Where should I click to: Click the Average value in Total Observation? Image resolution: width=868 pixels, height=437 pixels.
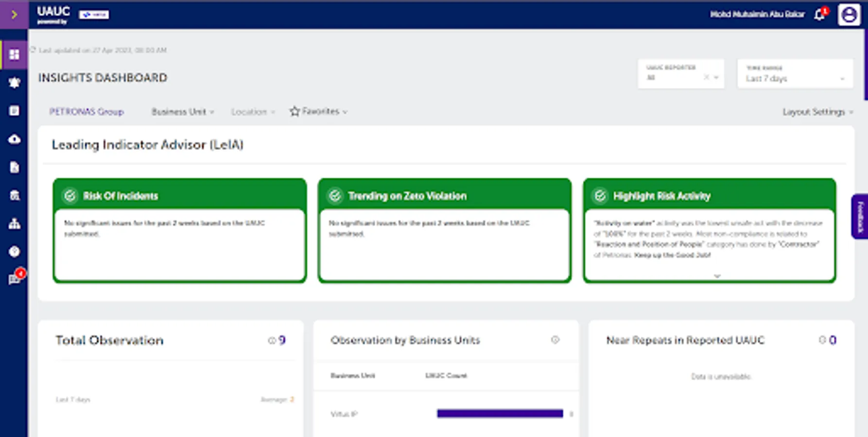coord(292,400)
